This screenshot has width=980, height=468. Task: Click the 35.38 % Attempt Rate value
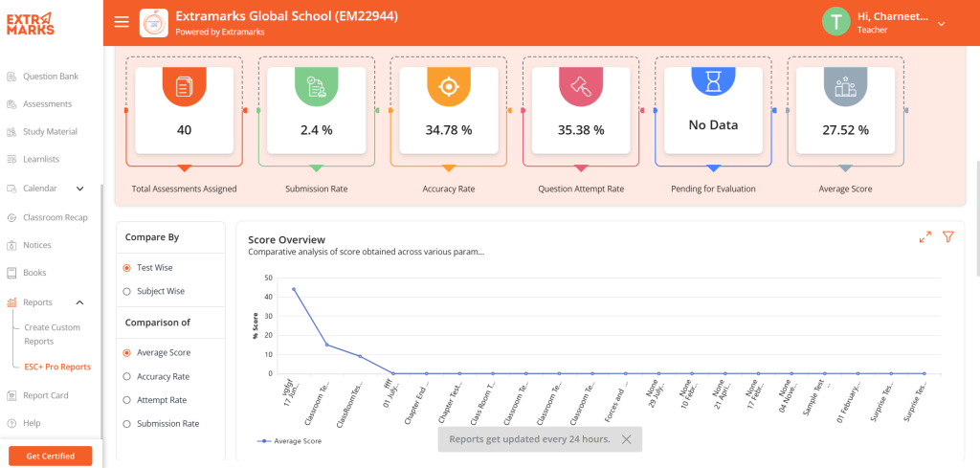click(581, 130)
